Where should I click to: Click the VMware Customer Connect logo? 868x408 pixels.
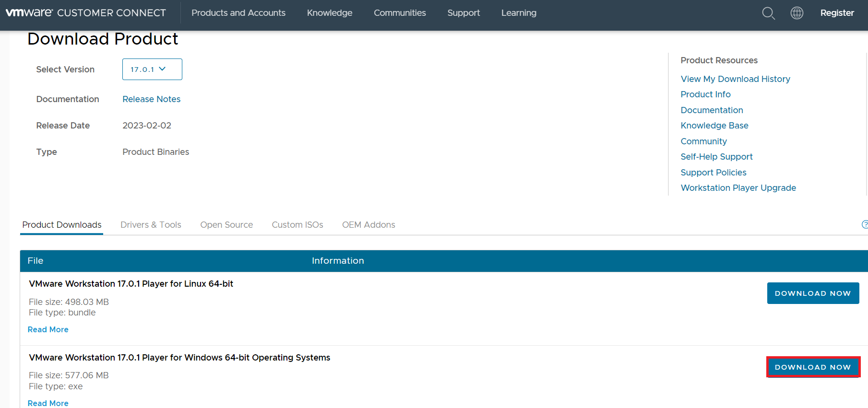(x=86, y=13)
